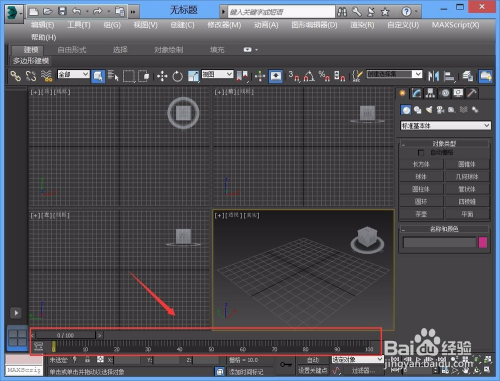Open the Motion panel tab icon

445,93
